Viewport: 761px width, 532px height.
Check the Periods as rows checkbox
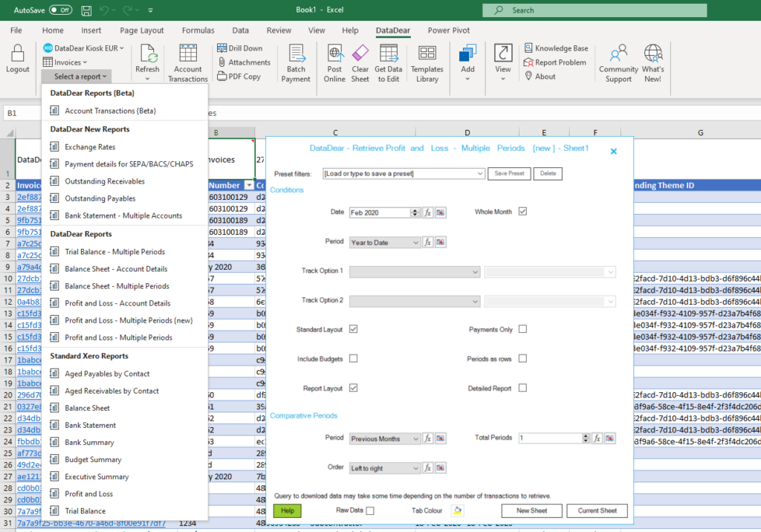pos(522,359)
